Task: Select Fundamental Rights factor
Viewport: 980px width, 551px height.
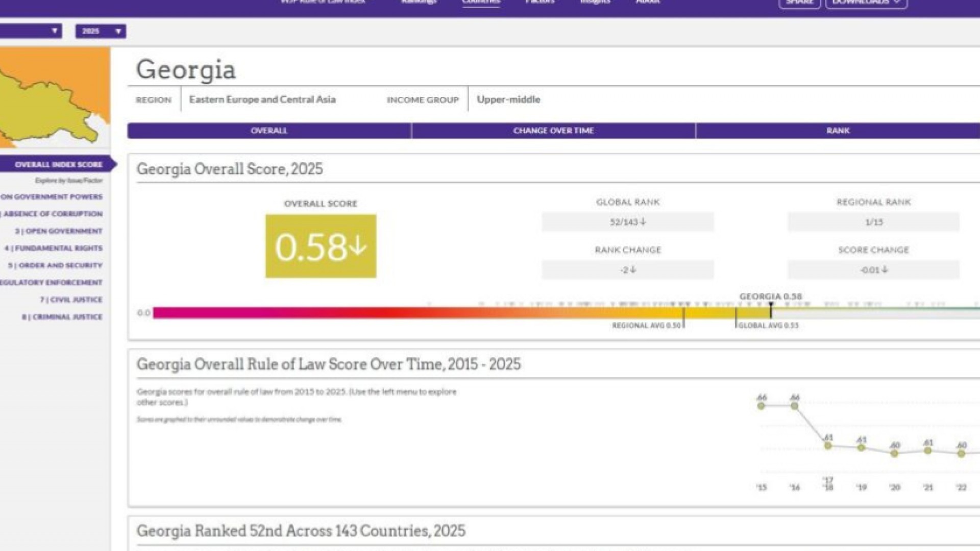Action: (x=54, y=248)
